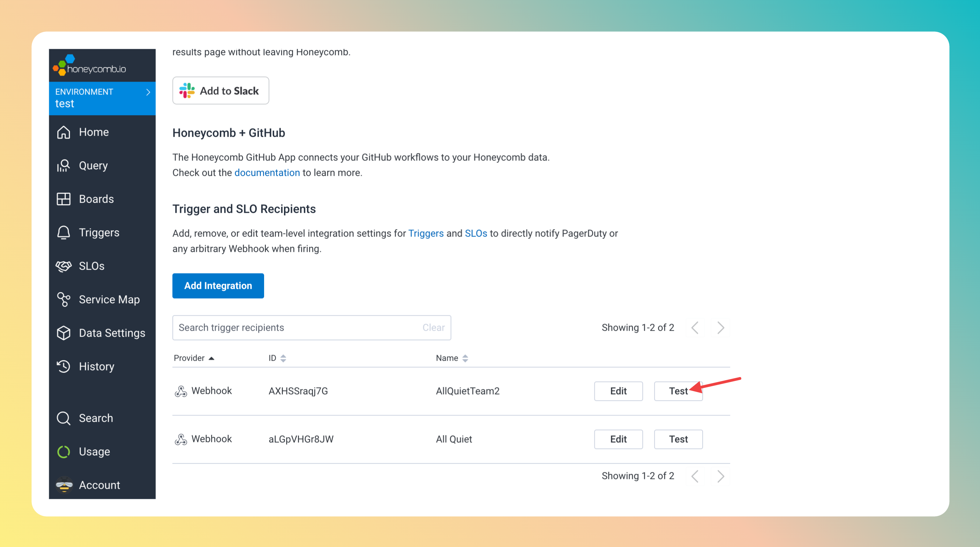Screen dimensions: 980x547
Task: Test the AllQuietTeam2 webhook
Action: coord(678,391)
